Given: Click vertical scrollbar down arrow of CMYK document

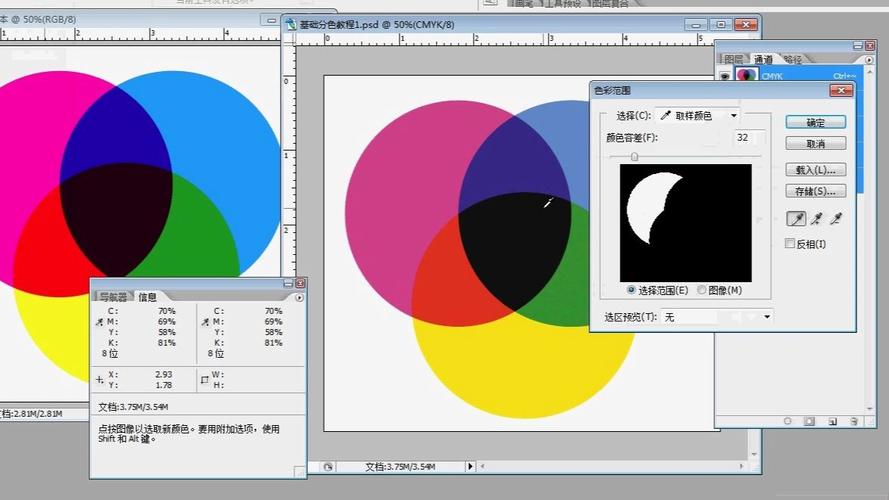Looking at the screenshot, I should pyautogui.click(x=754, y=454).
